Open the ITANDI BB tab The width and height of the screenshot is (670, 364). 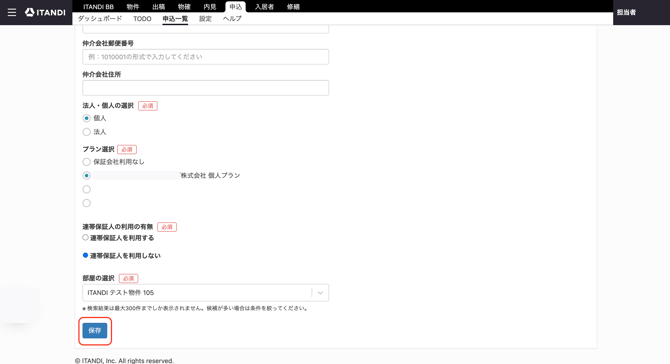click(x=98, y=7)
